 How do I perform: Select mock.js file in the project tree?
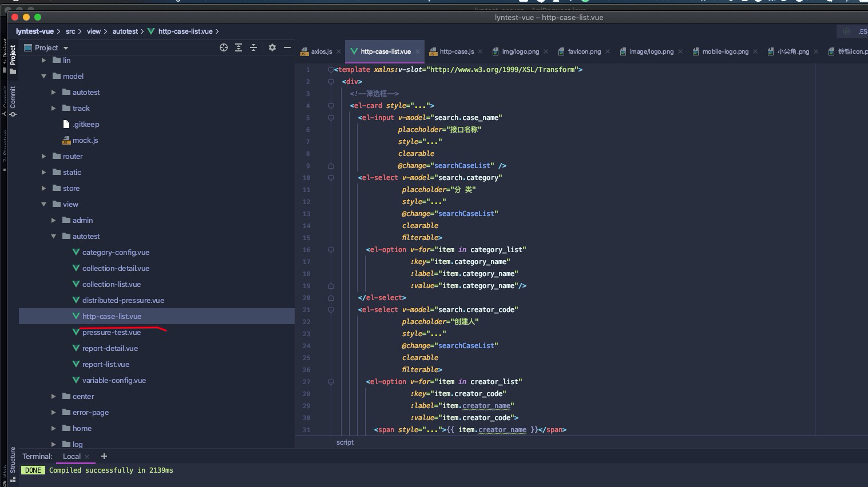coord(85,140)
